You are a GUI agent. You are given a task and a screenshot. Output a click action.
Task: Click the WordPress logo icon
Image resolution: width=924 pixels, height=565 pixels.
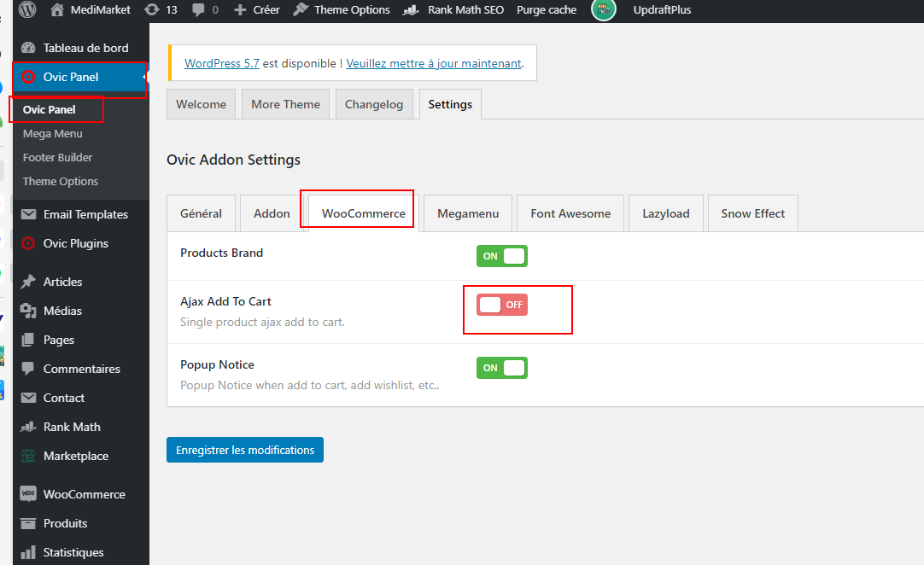[x=27, y=9]
